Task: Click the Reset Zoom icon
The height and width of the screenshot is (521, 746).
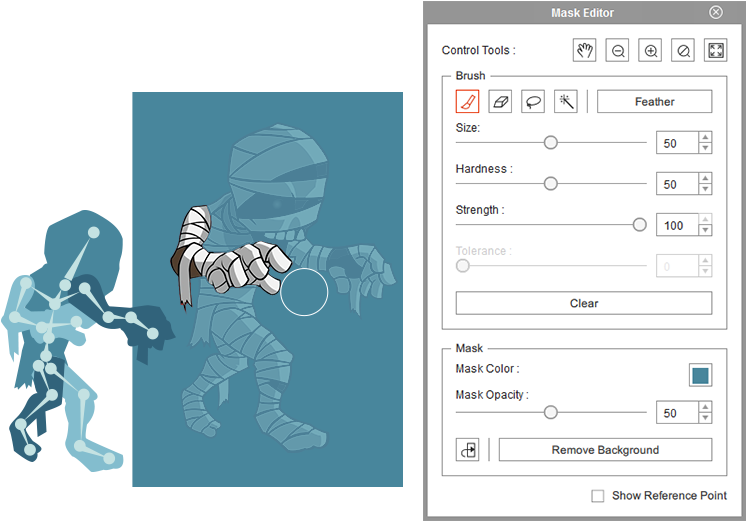Action: (x=683, y=51)
